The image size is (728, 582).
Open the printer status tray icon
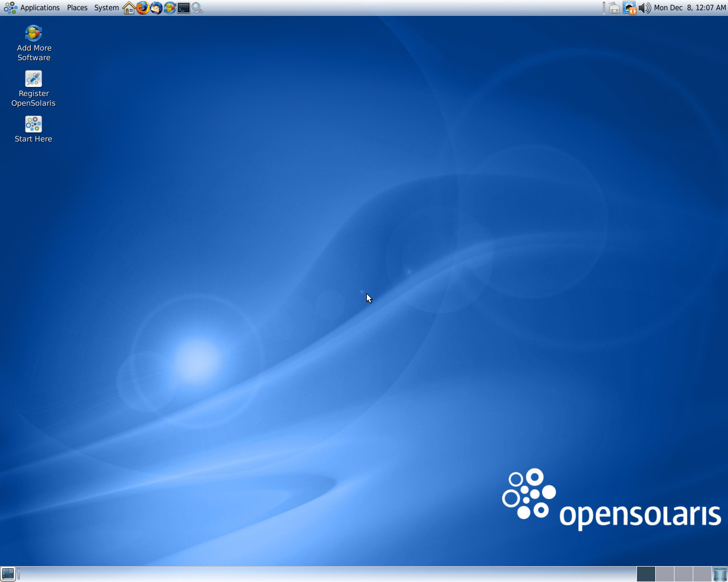615,7
